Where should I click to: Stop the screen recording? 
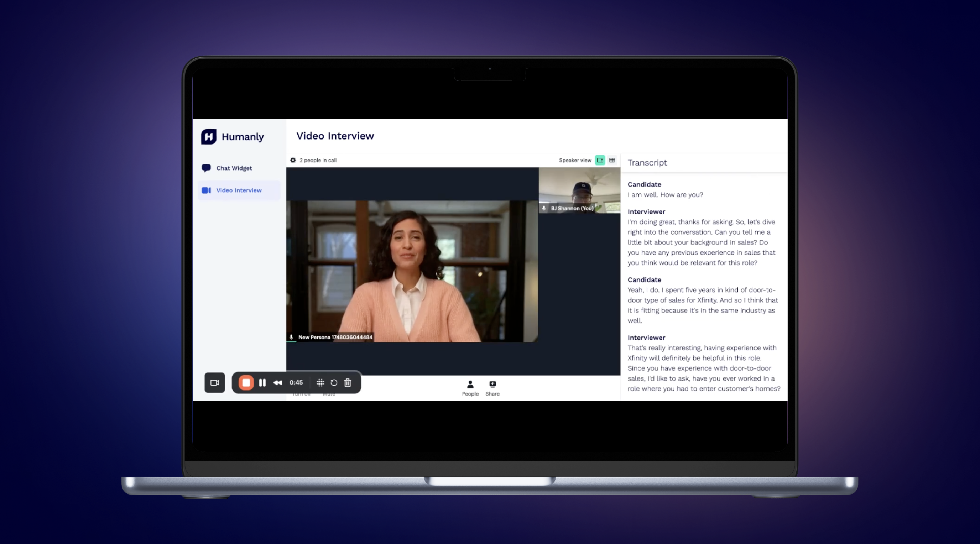coord(246,383)
